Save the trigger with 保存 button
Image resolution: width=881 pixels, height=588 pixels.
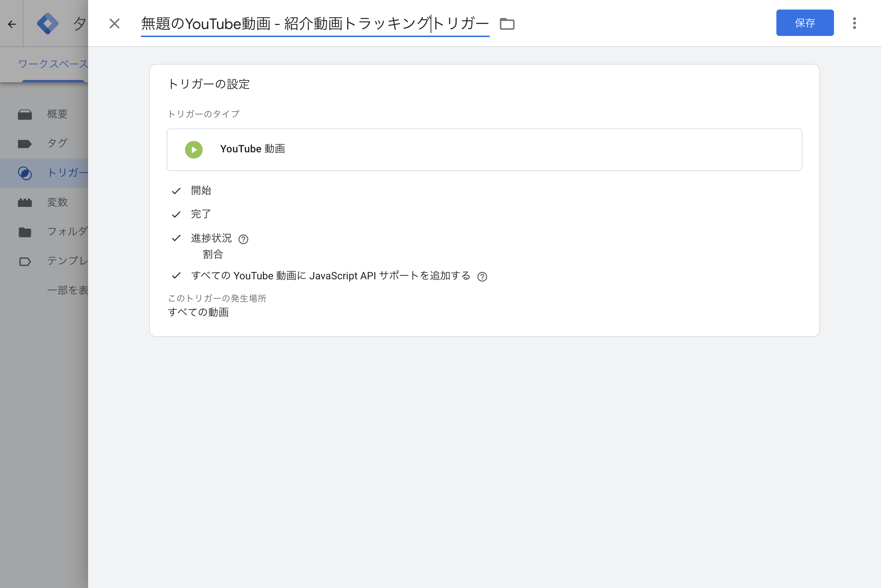pyautogui.click(x=805, y=23)
